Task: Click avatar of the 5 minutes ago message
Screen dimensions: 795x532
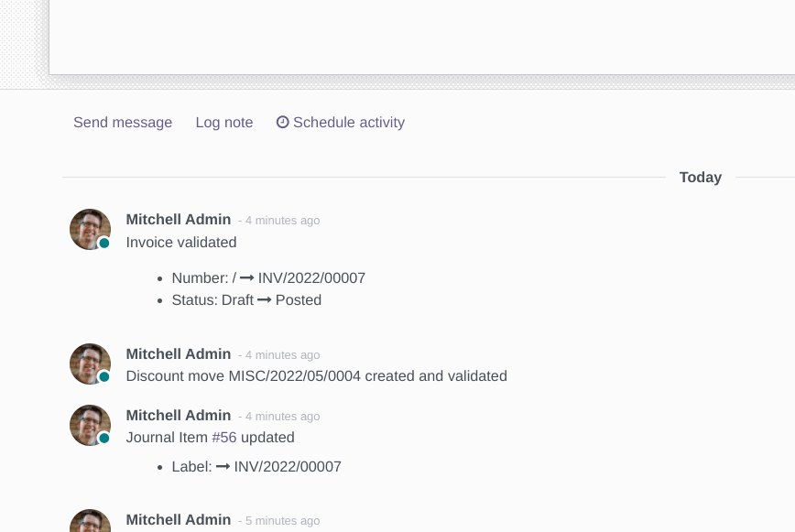Action: click(x=91, y=520)
